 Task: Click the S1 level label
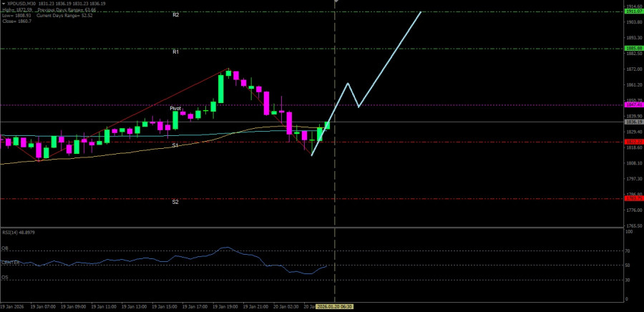coord(175,145)
